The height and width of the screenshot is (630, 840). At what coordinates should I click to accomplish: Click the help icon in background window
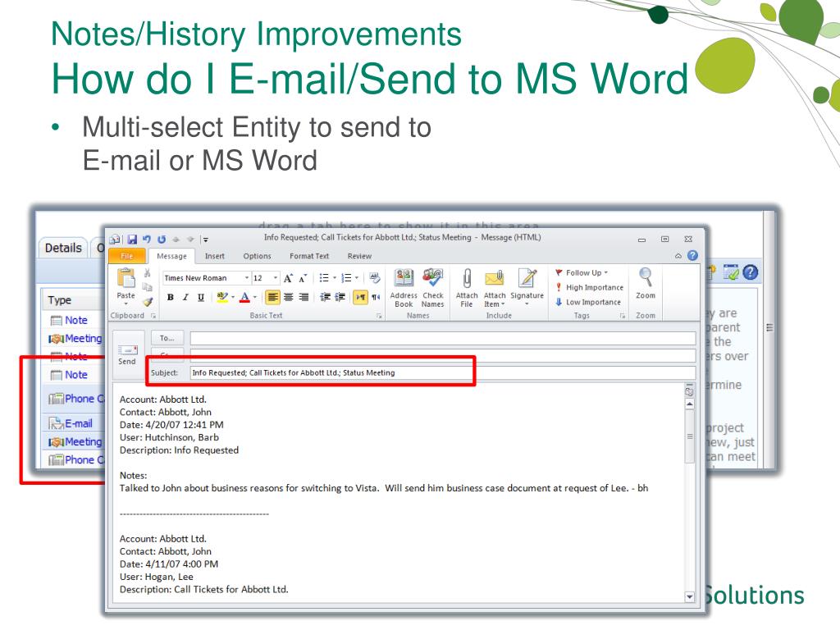751,272
